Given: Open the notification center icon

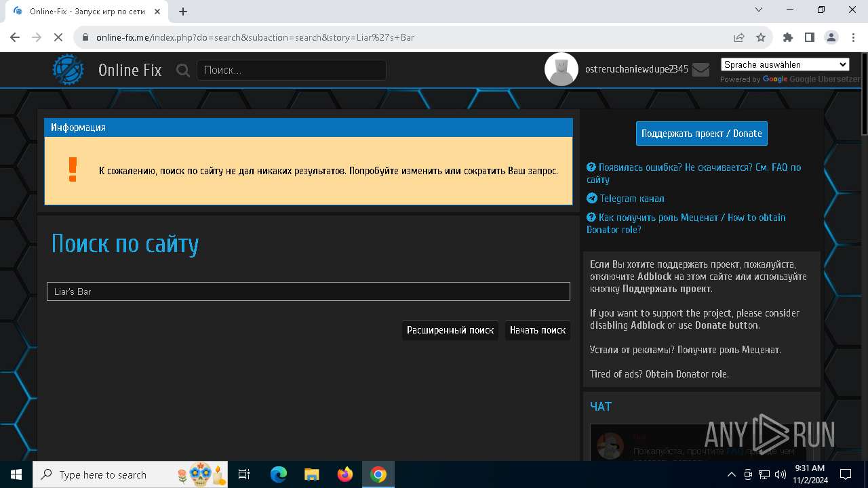Looking at the screenshot, I should pos(846,474).
